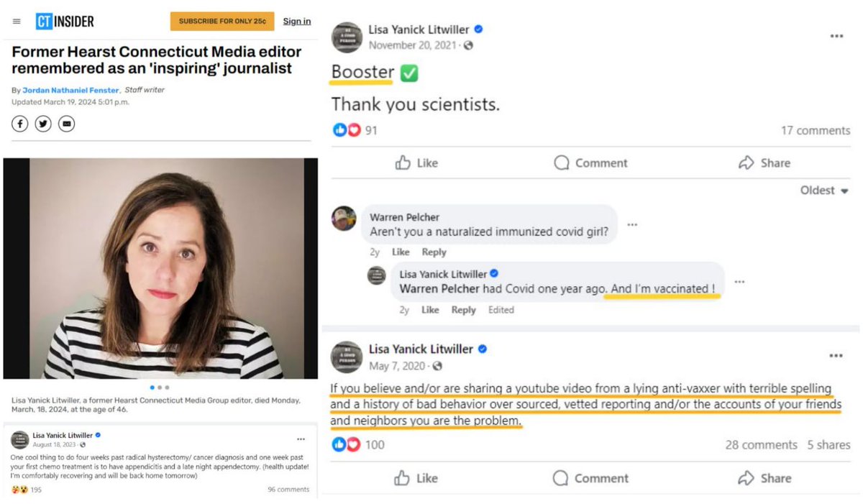Like Warren Pelcher's comment
863x504 pixels.
point(401,252)
